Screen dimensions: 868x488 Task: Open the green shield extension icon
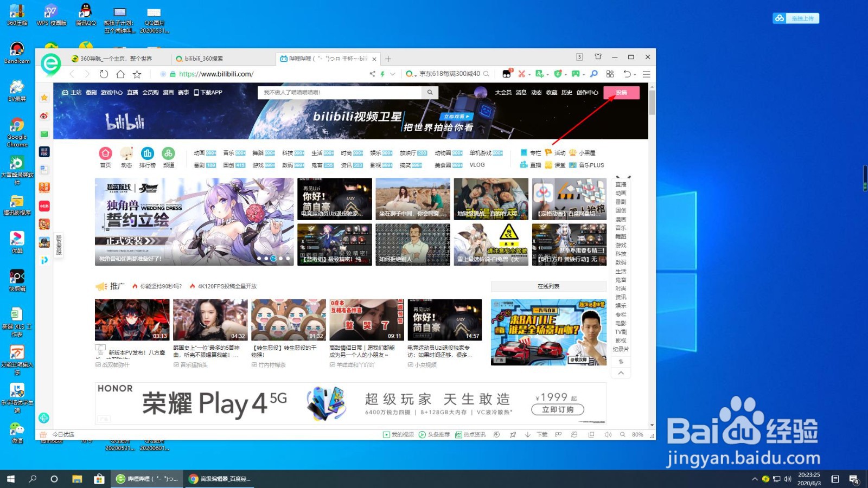(558, 74)
